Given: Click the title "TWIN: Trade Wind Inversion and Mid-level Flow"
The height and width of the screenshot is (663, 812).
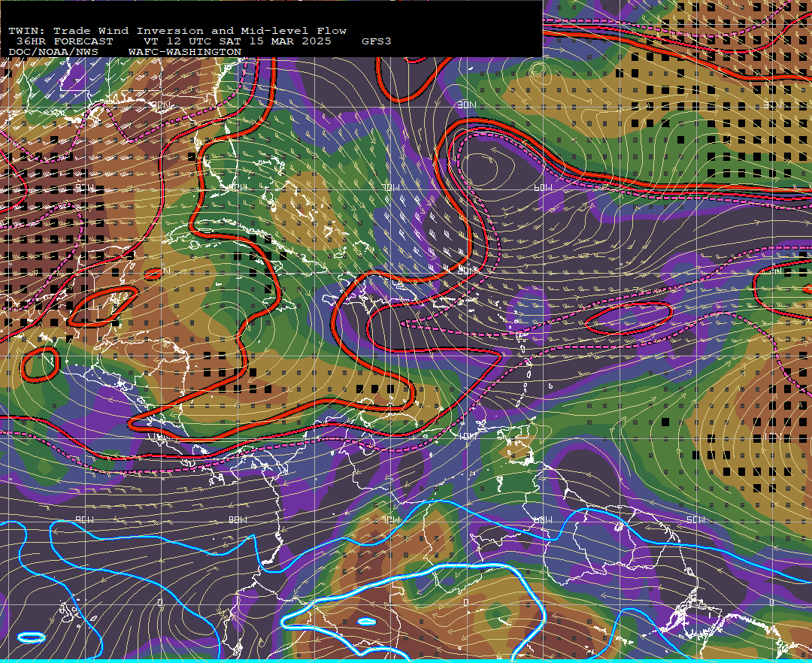Looking at the screenshot, I should pyautogui.click(x=177, y=31).
